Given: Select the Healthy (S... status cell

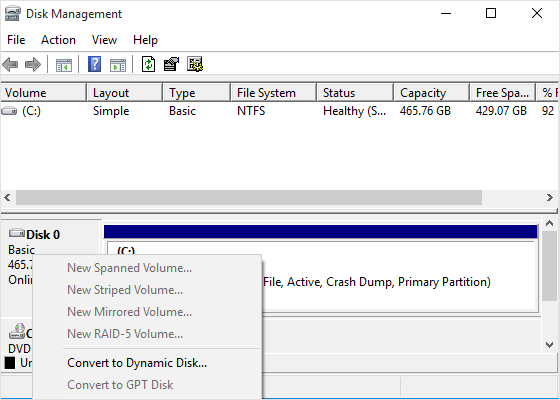Looking at the screenshot, I should tap(354, 111).
